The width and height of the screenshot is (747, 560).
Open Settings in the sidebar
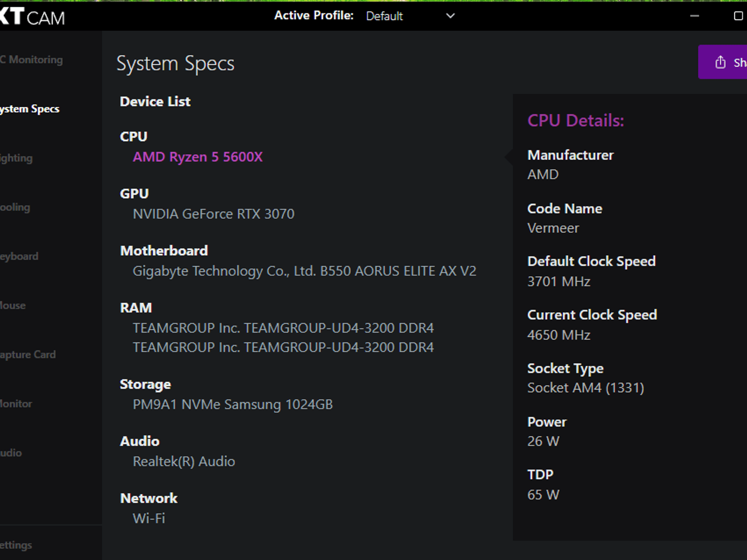pos(16,545)
